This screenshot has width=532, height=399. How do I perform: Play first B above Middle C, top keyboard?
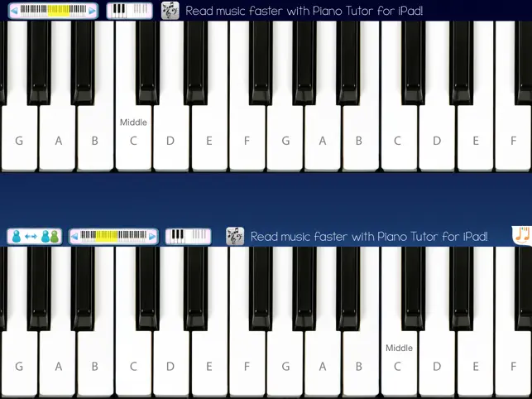click(x=361, y=140)
